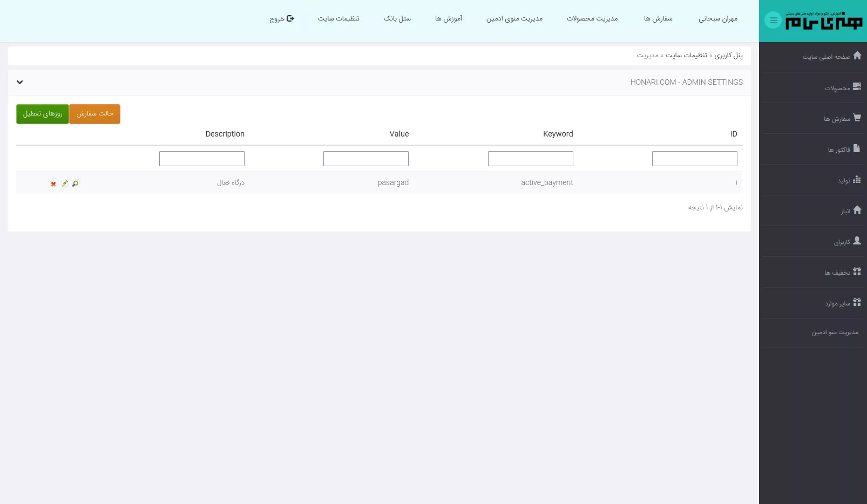Viewport: 867px width, 504px height.
Task: Sort by the ID column header
Action: tap(733, 134)
